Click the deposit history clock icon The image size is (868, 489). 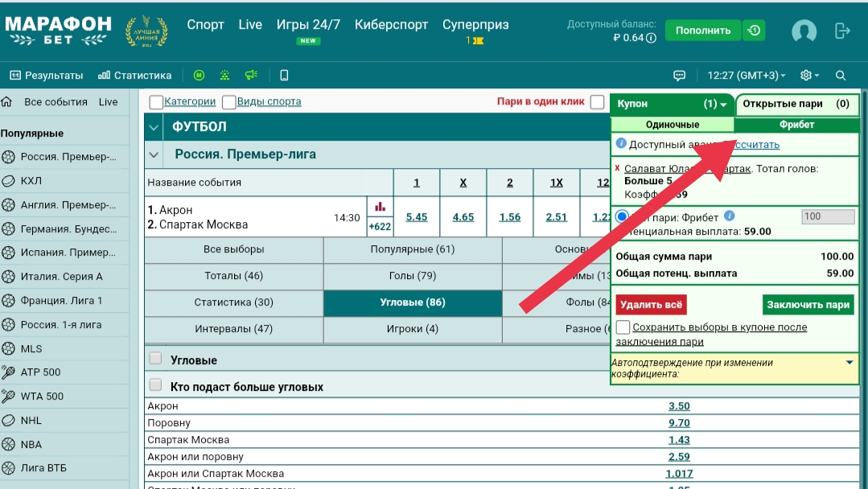754,31
